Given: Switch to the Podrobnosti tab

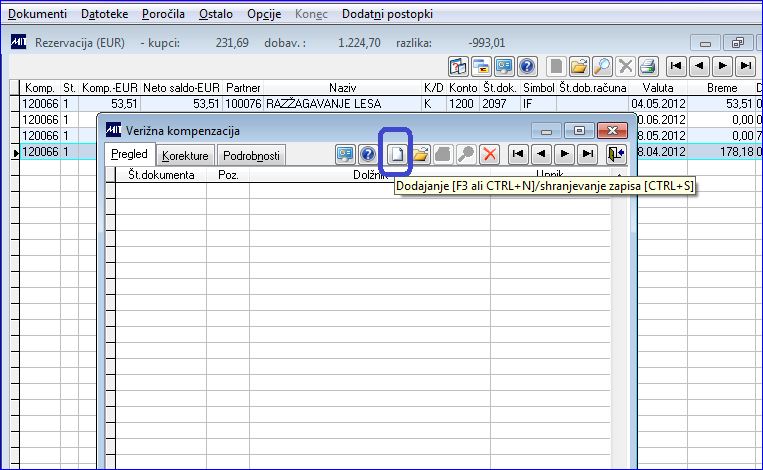Looking at the screenshot, I should click(x=251, y=156).
